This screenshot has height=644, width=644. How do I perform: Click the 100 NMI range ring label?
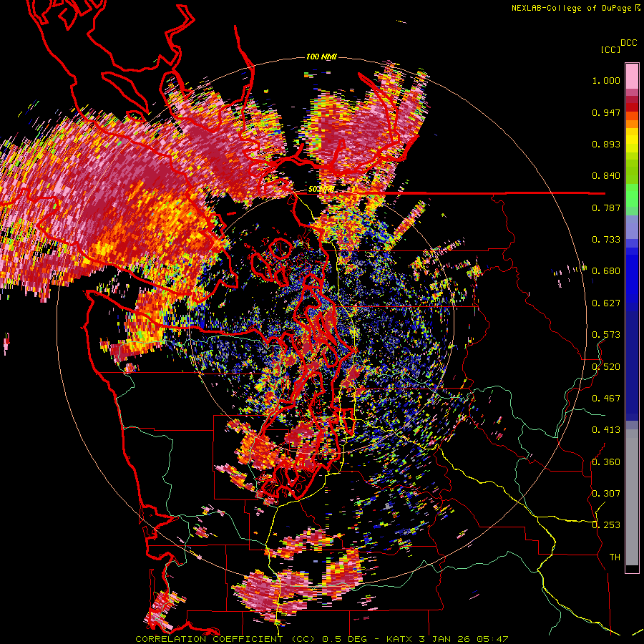tap(321, 57)
